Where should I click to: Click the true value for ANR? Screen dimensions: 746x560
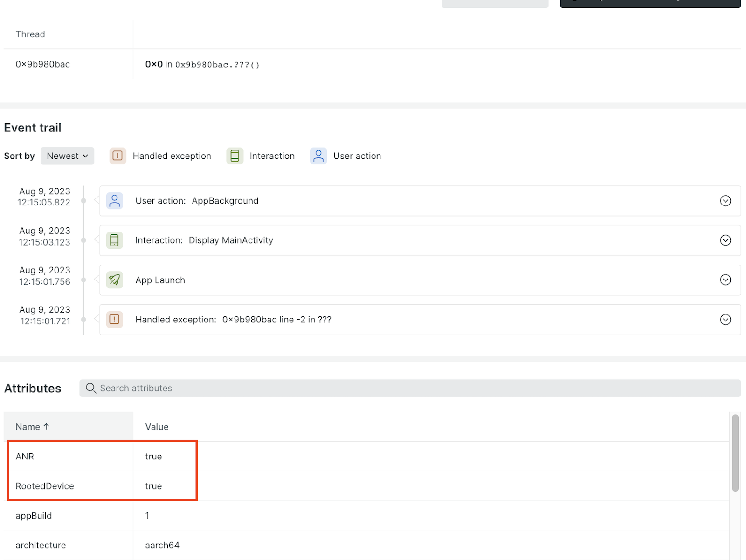tap(153, 457)
